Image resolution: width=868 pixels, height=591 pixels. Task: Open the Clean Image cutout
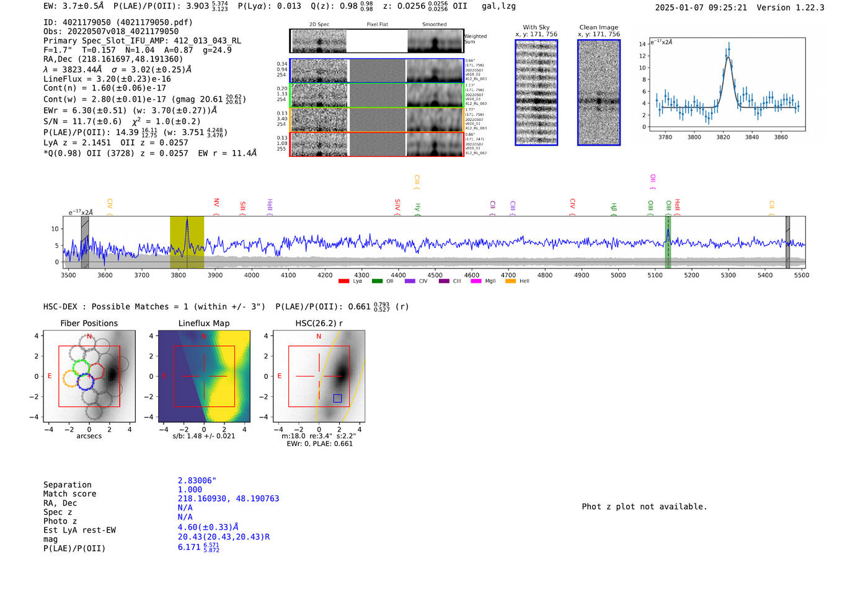coord(599,92)
